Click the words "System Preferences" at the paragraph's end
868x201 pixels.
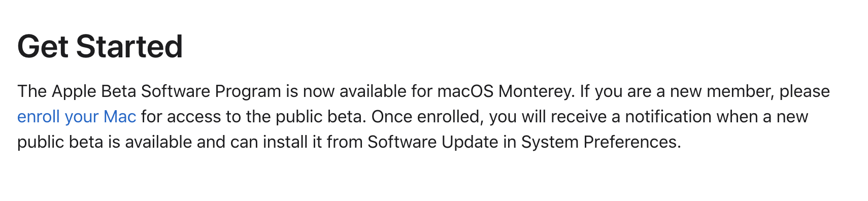(600, 142)
